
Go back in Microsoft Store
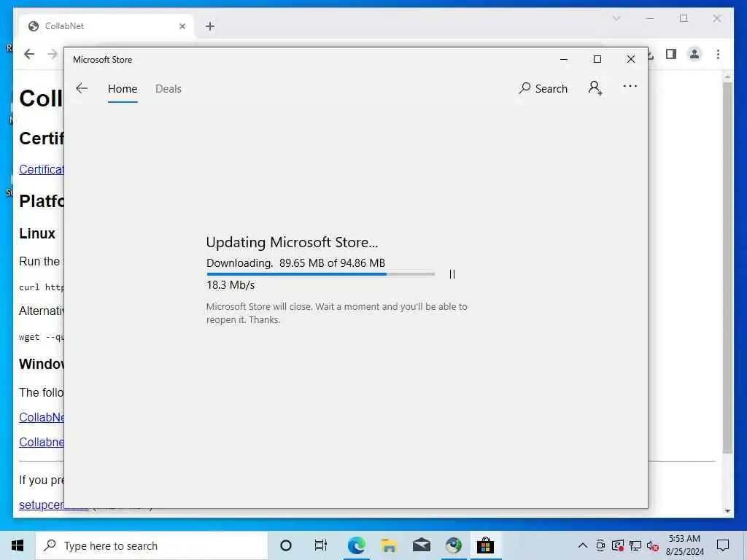pyautogui.click(x=82, y=88)
